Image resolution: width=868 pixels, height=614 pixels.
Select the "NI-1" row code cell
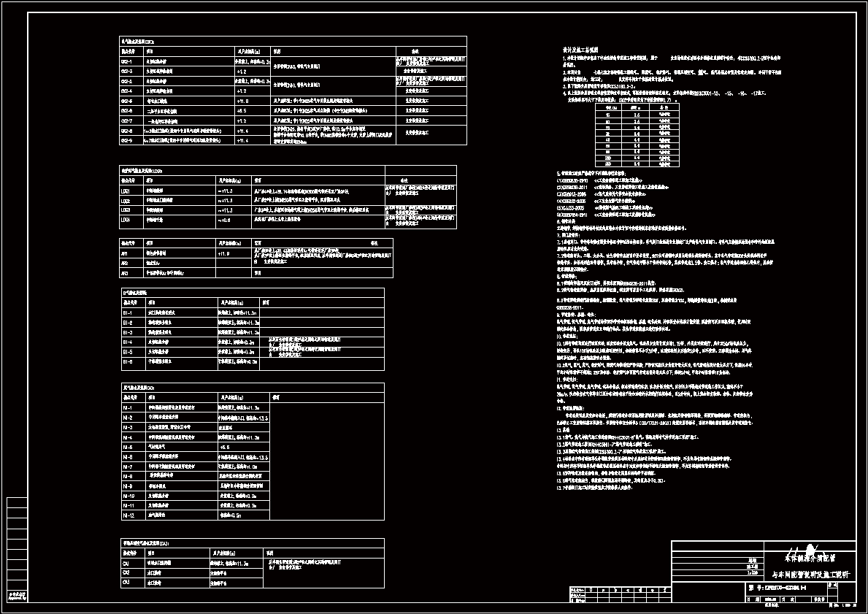pyautogui.click(x=134, y=408)
